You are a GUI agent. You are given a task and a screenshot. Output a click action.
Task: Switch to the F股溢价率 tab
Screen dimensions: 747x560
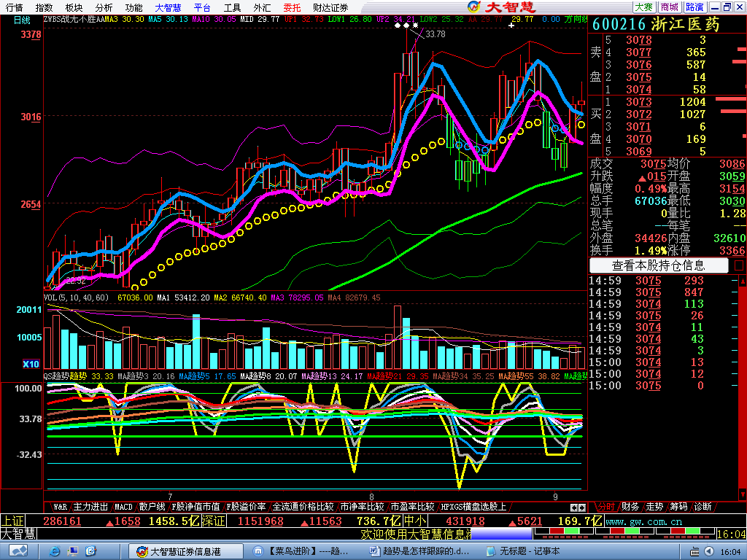pos(246,507)
